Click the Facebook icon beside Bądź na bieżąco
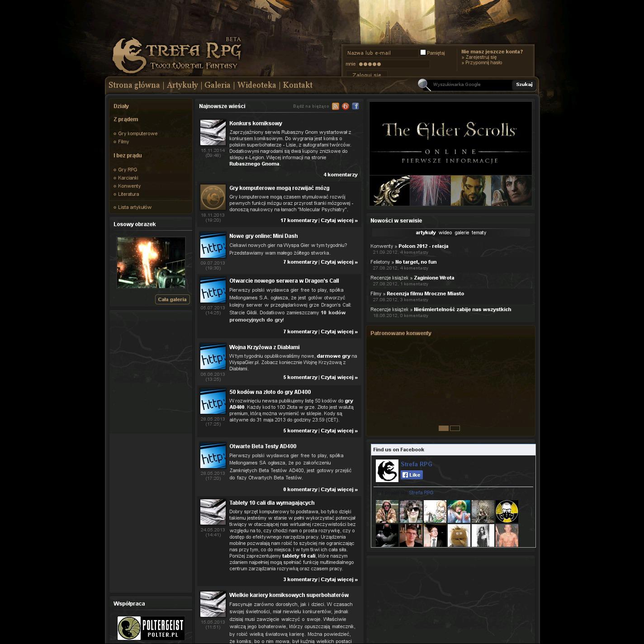The image size is (644, 644). coord(355,106)
